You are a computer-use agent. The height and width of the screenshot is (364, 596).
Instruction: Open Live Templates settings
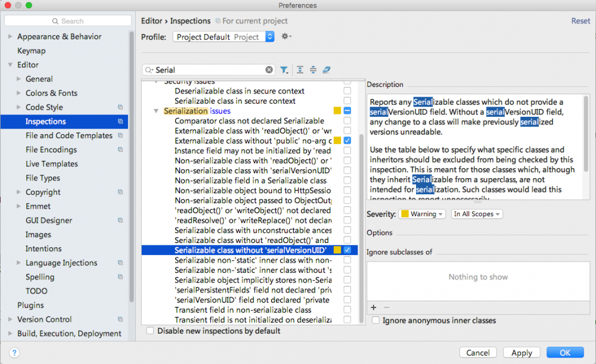[x=52, y=164]
